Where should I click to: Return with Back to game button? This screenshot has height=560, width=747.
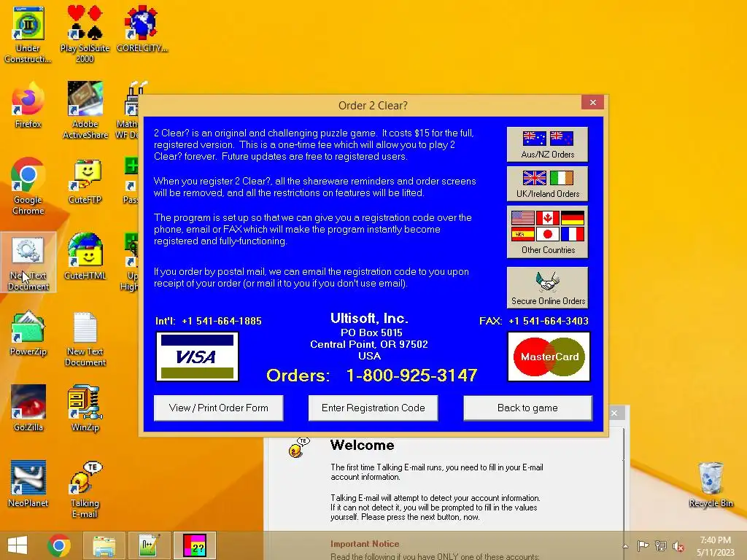click(527, 408)
